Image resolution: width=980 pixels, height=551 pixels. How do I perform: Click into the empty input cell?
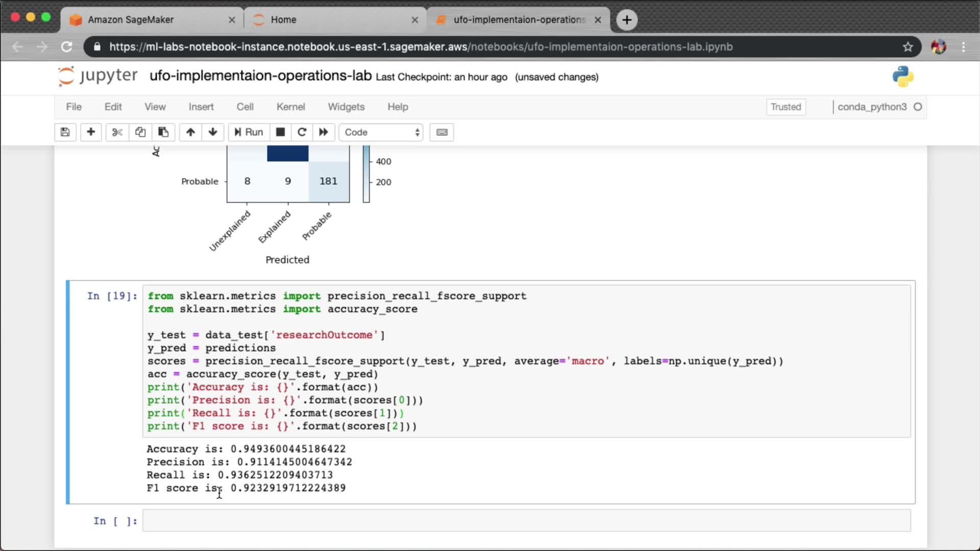point(526,520)
